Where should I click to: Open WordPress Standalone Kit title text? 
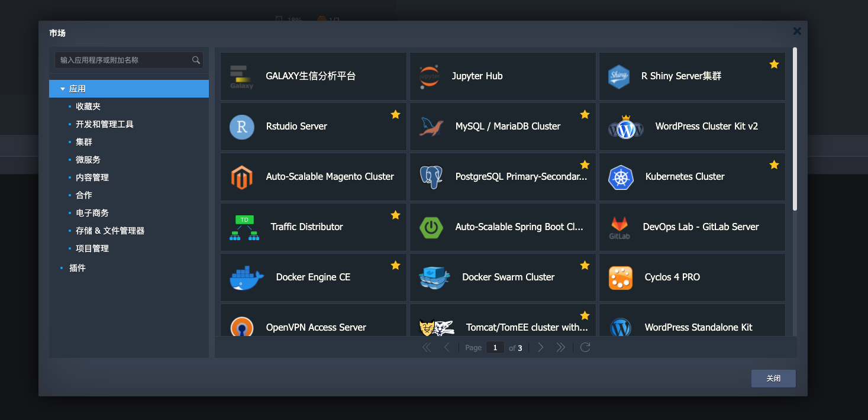tap(698, 328)
